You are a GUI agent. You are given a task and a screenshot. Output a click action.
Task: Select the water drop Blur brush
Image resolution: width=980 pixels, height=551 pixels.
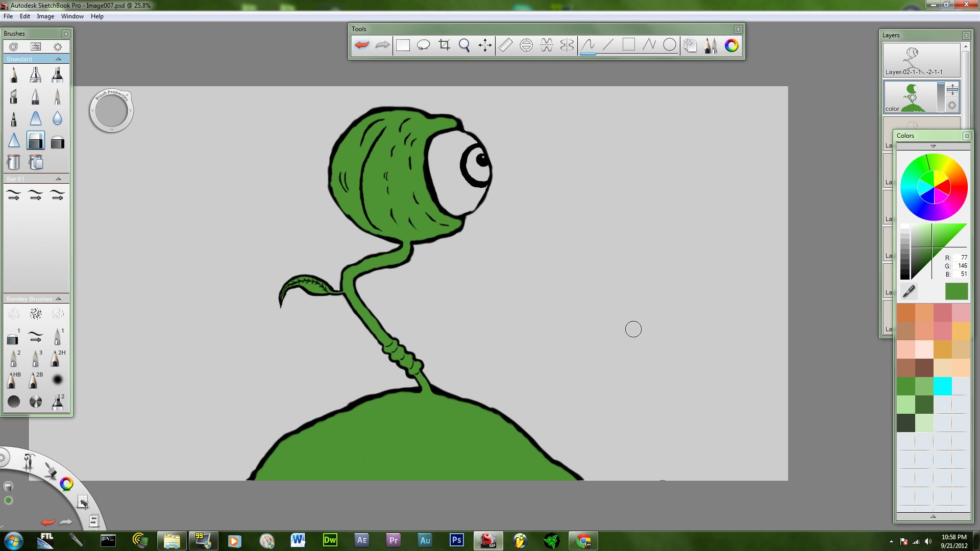[x=57, y=118]
